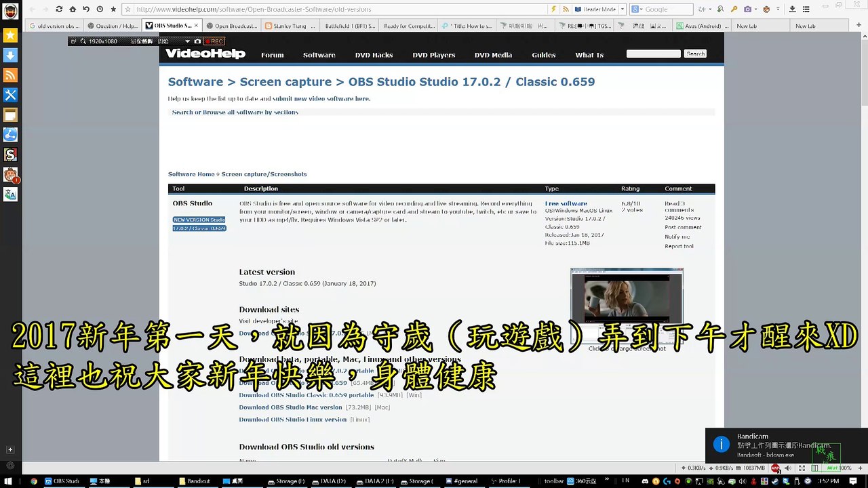Image resolution: width=868 pixels, height=488 pixels.
Task: Open the monkey icon with notification badge
Action: 10,175
